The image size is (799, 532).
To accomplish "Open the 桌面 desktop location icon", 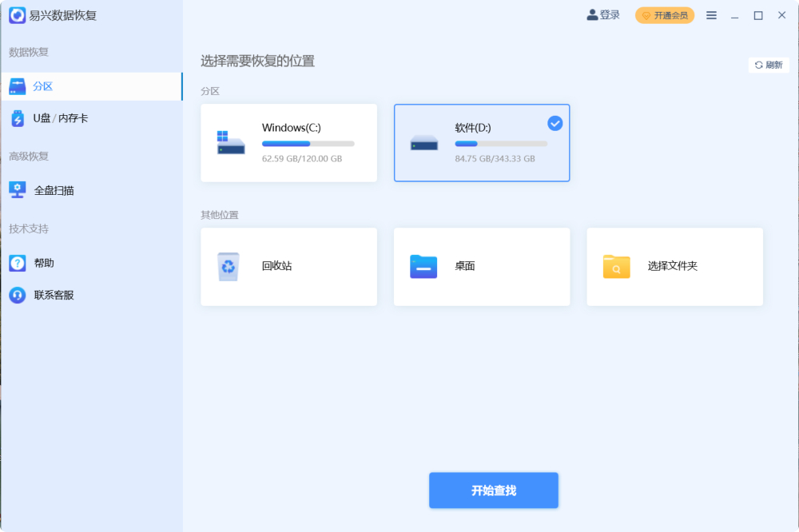I will click(423, 266).
